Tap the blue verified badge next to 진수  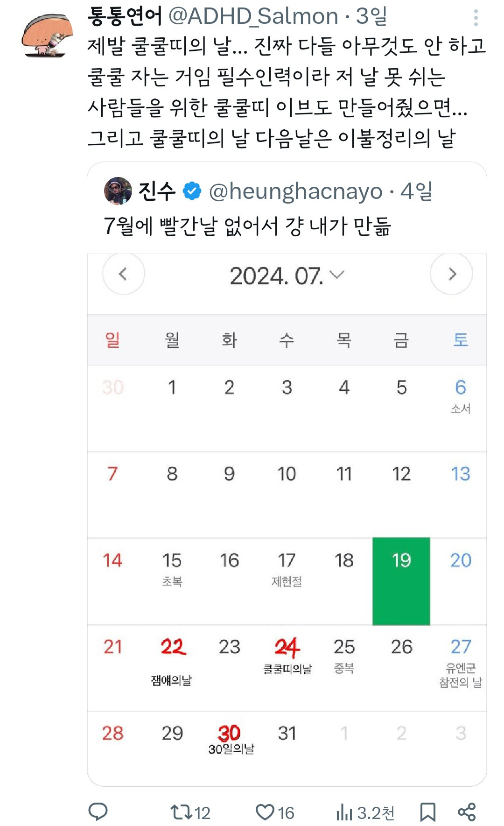(192, 191)
